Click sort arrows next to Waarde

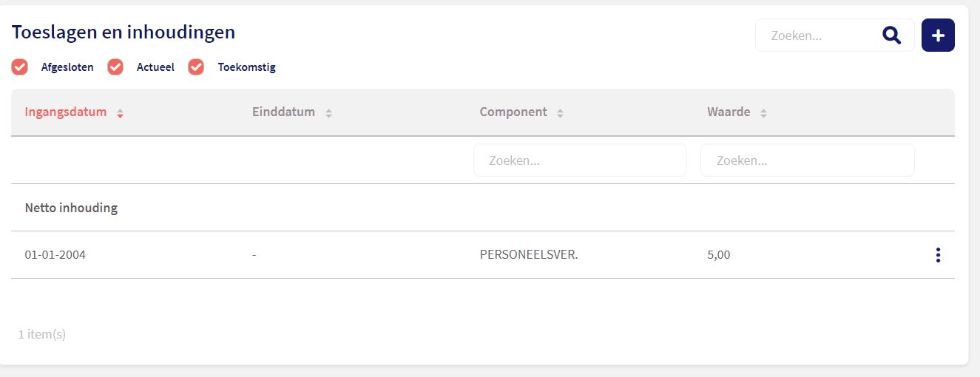coord(763,113)
